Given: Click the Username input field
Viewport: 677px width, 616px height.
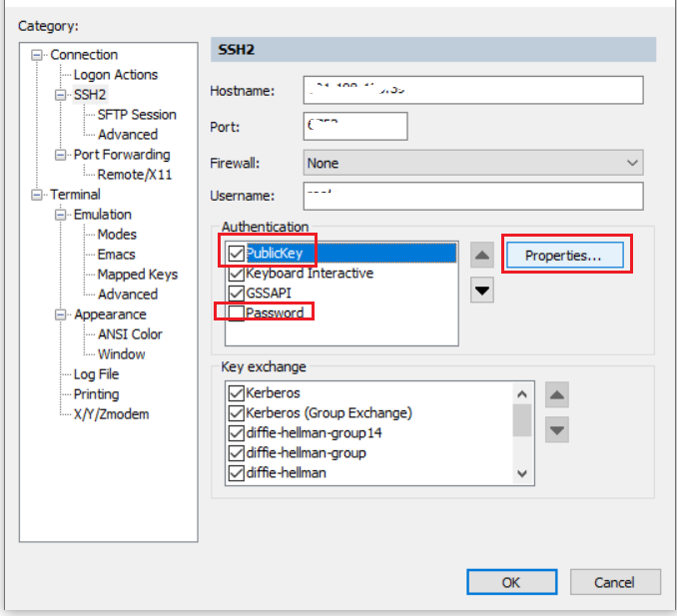Looking at the screenshot, I should [x=473, y=196].
